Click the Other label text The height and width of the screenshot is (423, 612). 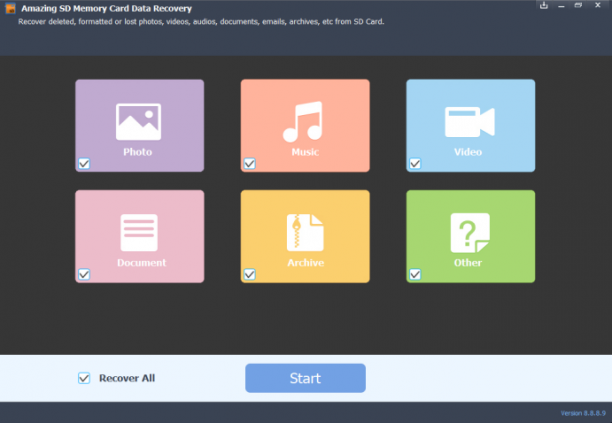[468, 263]
